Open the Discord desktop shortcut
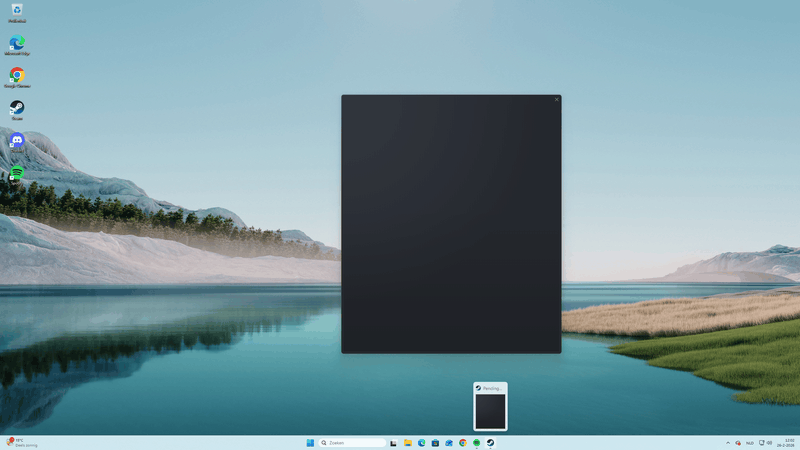Image resolution: width=800 pixels, height=450 pixels. point(17,142)
